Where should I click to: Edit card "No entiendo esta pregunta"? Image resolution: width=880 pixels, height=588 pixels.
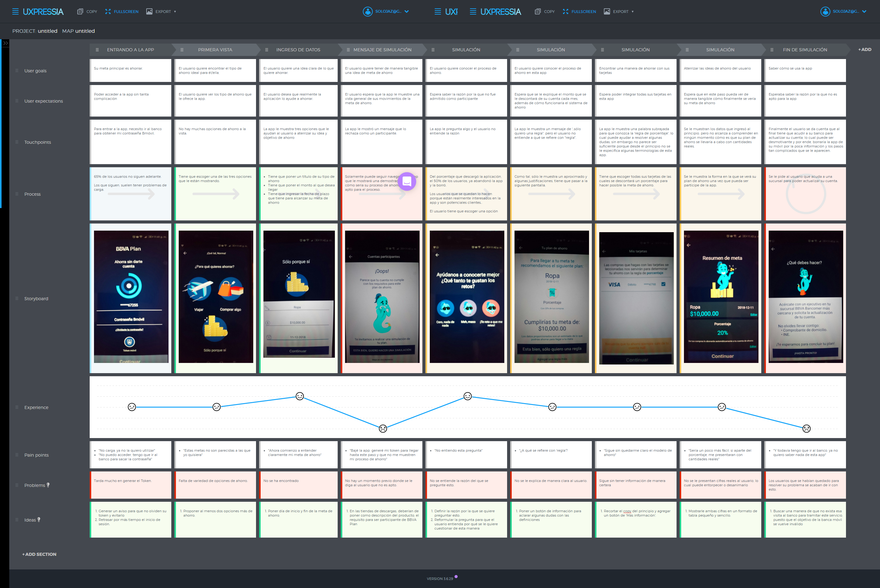pos(466,454)
